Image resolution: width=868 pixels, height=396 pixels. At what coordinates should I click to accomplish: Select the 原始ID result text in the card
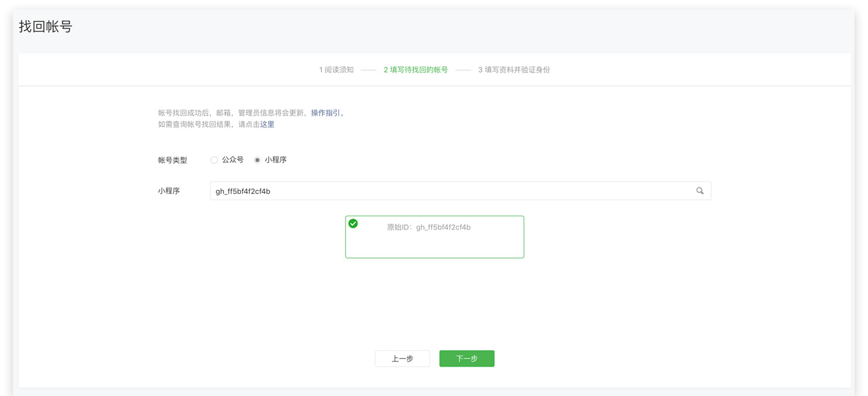(x=429, y=227)
